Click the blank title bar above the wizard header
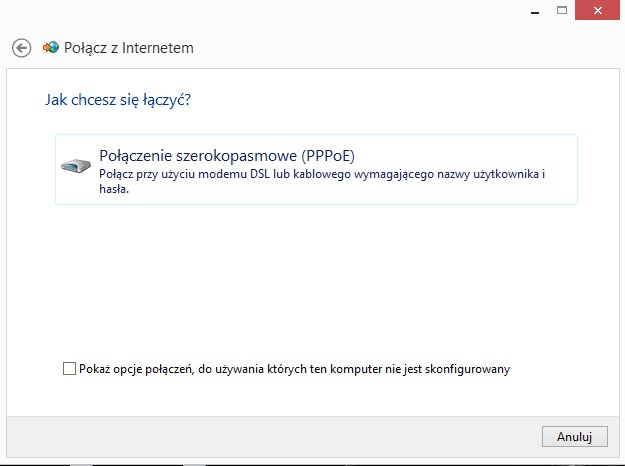This screenshot has height=466, width=625. click(300, 12)
